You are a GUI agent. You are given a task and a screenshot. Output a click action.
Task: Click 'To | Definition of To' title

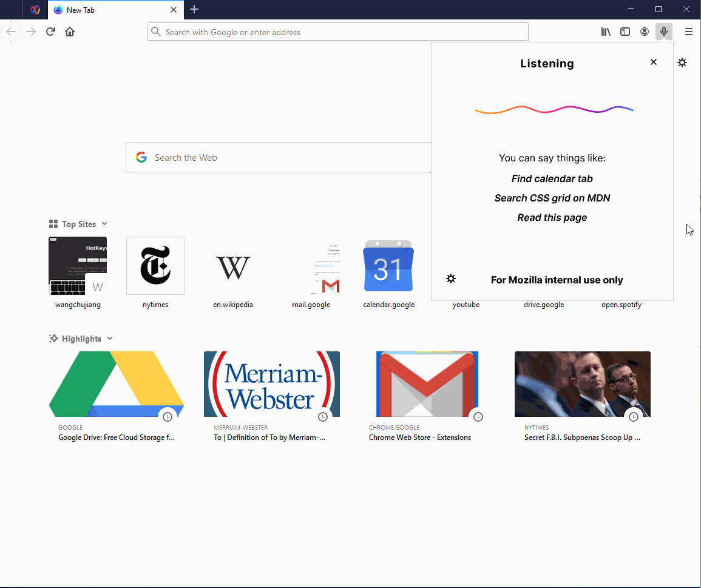coord(269,438)
